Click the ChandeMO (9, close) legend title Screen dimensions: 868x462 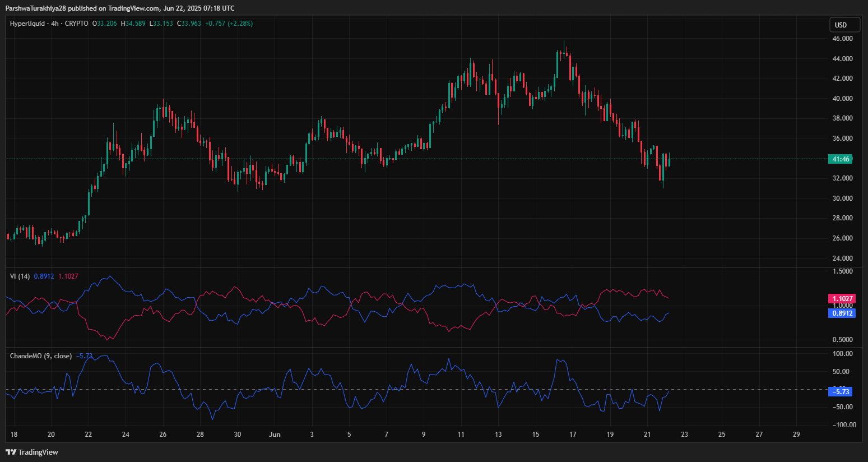click(41, 356)
